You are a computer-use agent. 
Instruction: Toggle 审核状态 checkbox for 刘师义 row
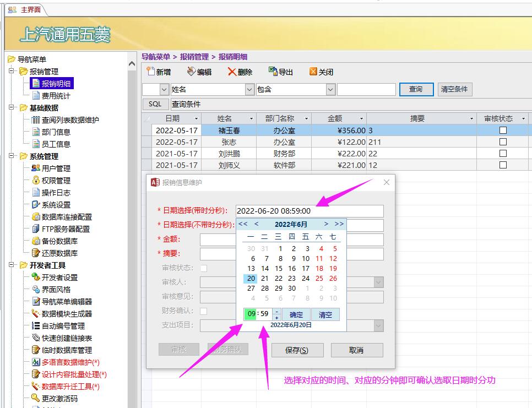(503, 165)
